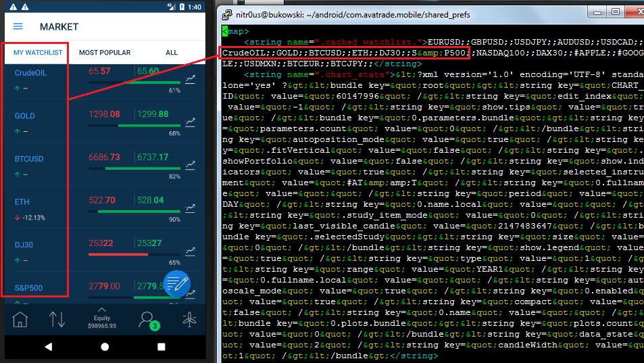Image resolution: width=644 pixels, height=363 pixels.
Task: Click ETH 90% sentiment bar
Action: pos(134,212)
